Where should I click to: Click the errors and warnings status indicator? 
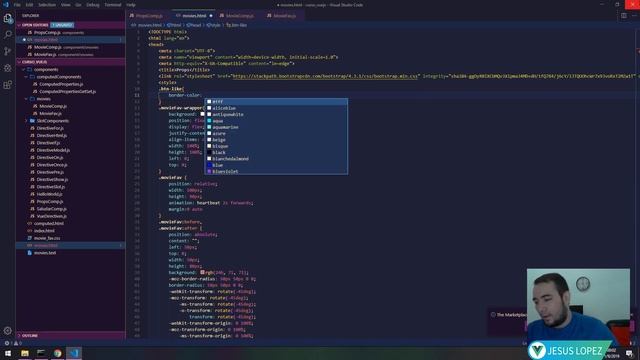pos(12,343)
